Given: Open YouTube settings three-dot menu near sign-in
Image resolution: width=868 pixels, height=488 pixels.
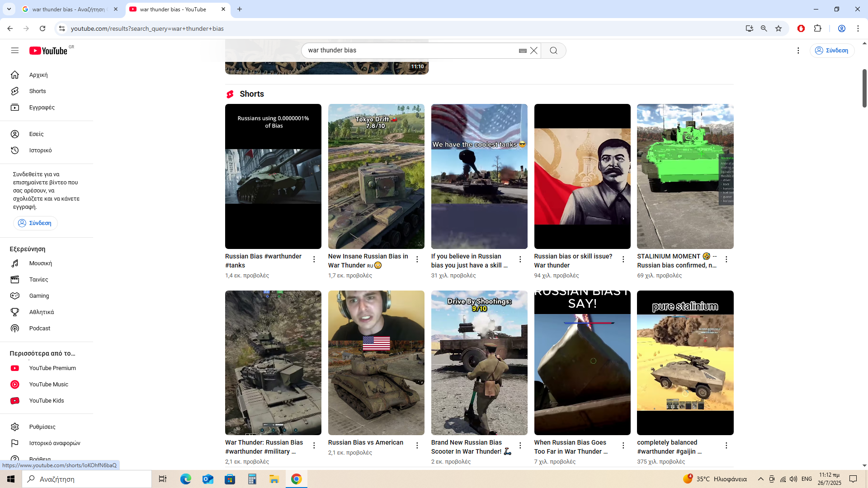Looking at the screenshot, I should 798,51.
